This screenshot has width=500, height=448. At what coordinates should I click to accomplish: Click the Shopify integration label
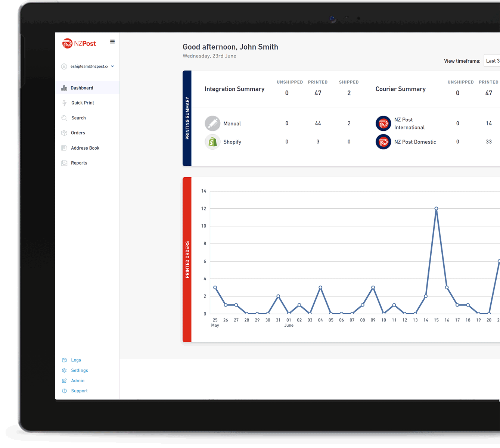pyautogui.click(x=232, y=142)
